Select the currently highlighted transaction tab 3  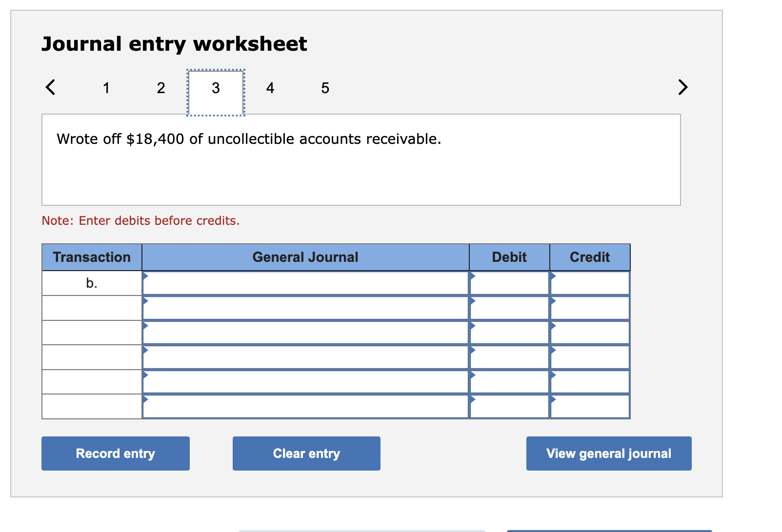[215, 88]
